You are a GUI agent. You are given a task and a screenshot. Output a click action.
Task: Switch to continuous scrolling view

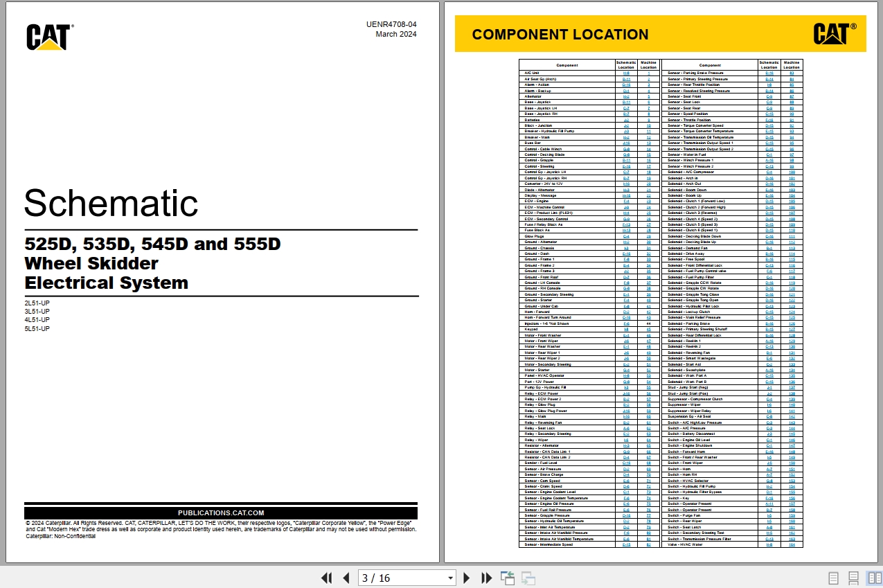854,578
